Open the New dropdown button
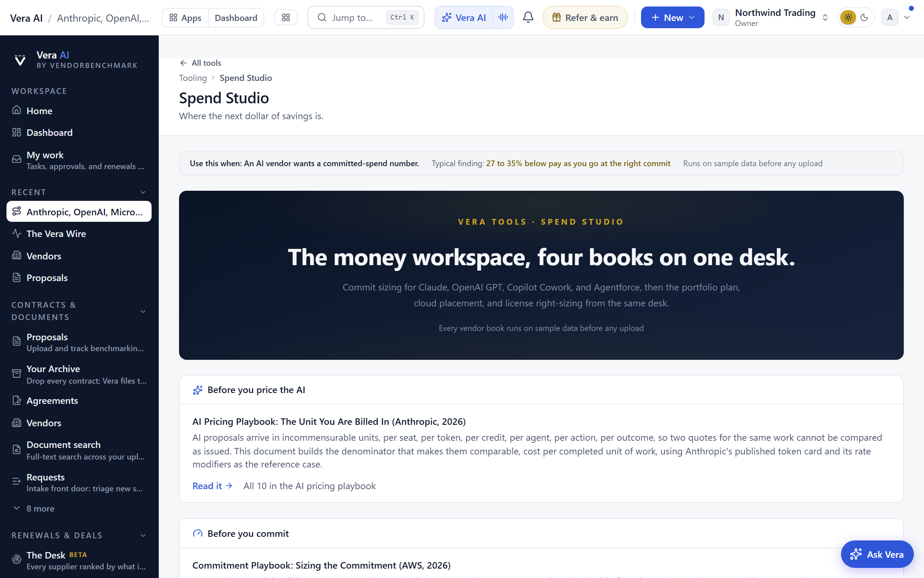Viewport: 924px width, 578px height. tap(672, 18)
